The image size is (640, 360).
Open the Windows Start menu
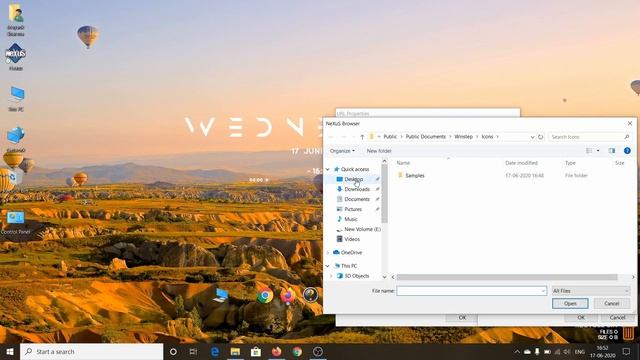coord(10,351)
